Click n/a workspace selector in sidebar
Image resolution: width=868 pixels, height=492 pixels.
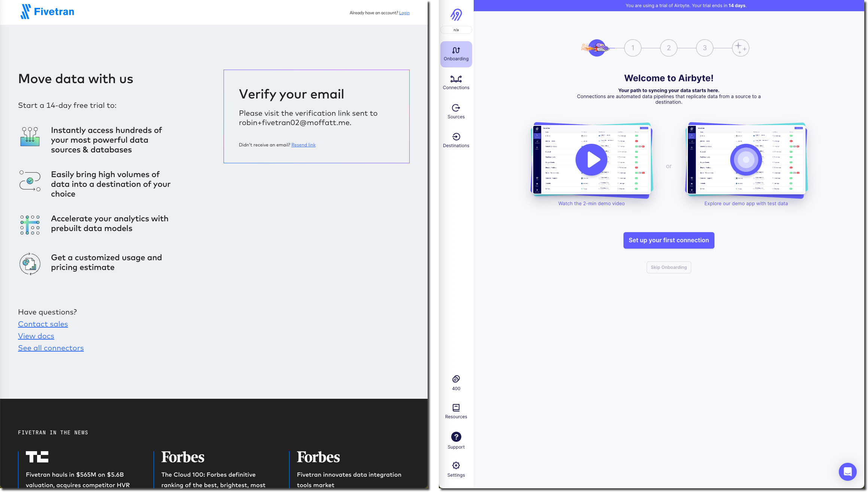pyautogui.click(x=456, y=30)
